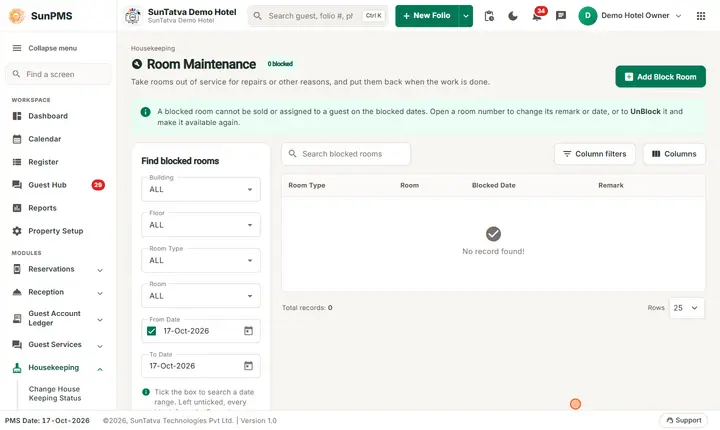Click the Add Block Room button
Image resolution: width=720 pixels, height=430 pixels.
[660, 77]
